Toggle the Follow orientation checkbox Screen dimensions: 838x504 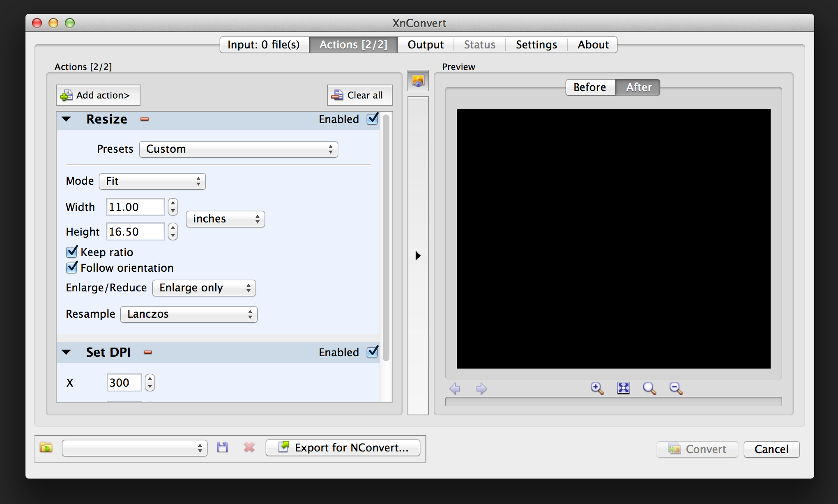coord(72,268)
